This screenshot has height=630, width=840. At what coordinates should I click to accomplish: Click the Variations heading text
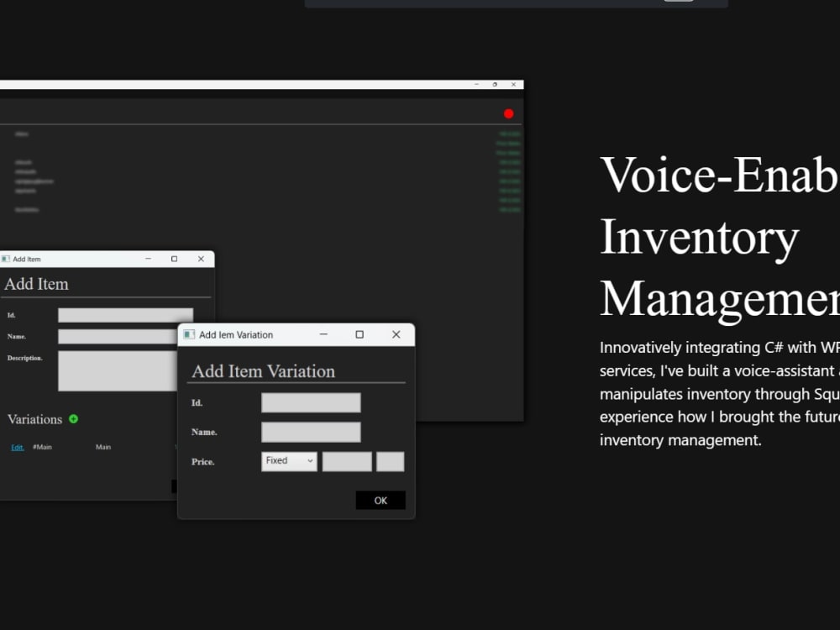point(34,419)
